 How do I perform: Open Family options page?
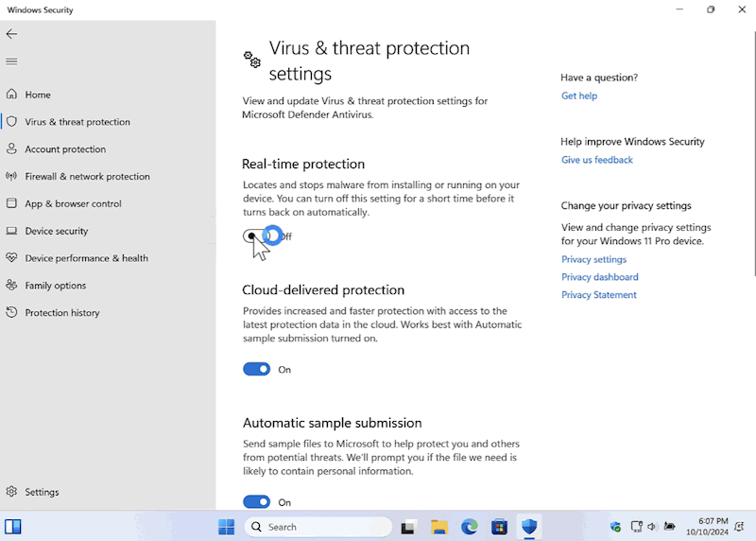(108, 286)
